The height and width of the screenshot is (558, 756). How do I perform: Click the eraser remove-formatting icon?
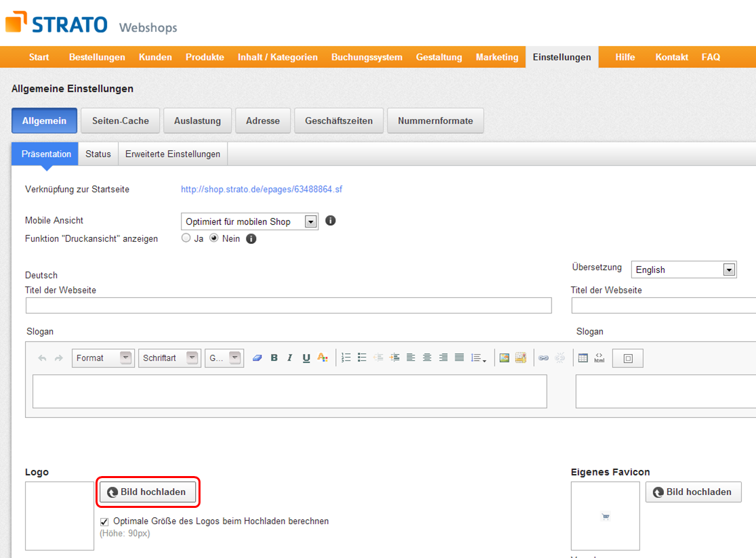[257, 358]
